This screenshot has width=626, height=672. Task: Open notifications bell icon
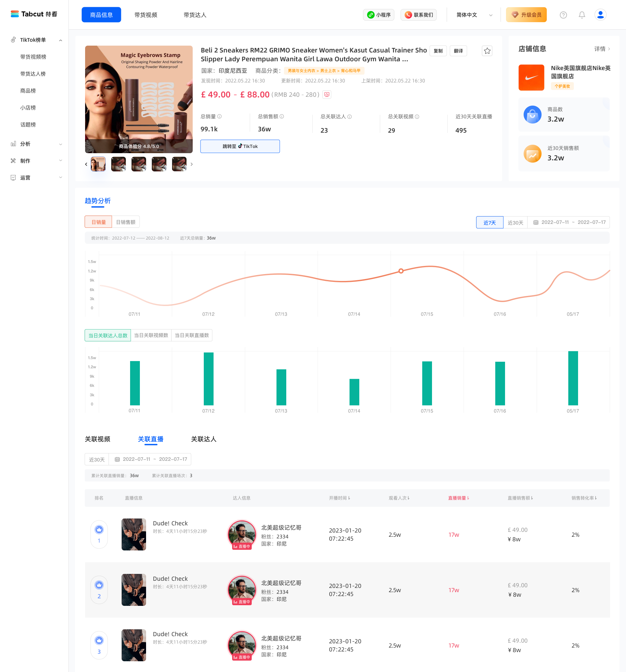(x=582, y=15)
